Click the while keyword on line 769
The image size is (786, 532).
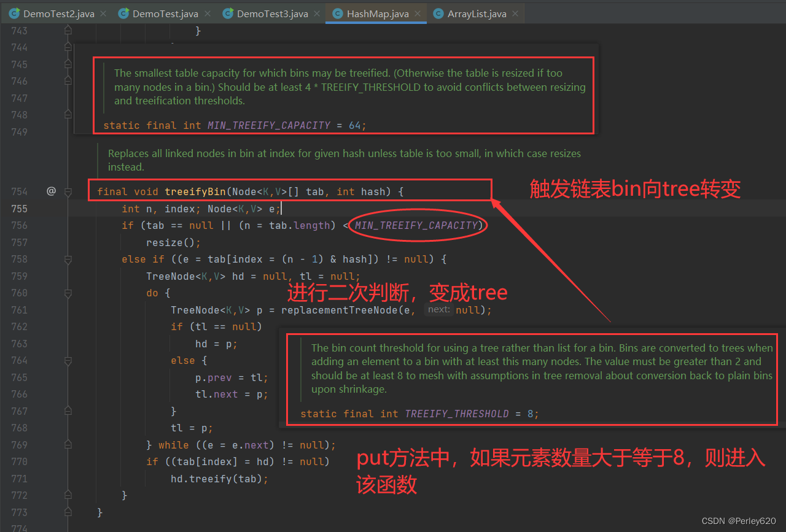click(174, 445)
